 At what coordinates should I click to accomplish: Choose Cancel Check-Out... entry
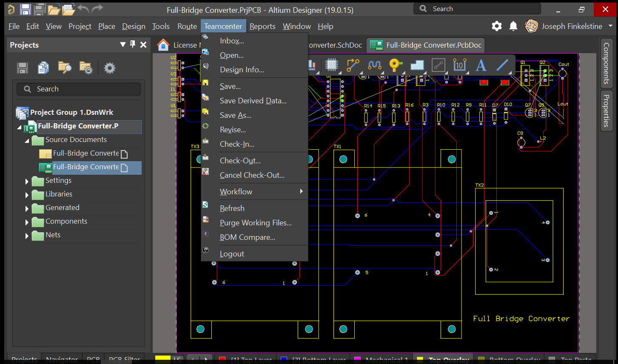[x=254, y=175]
